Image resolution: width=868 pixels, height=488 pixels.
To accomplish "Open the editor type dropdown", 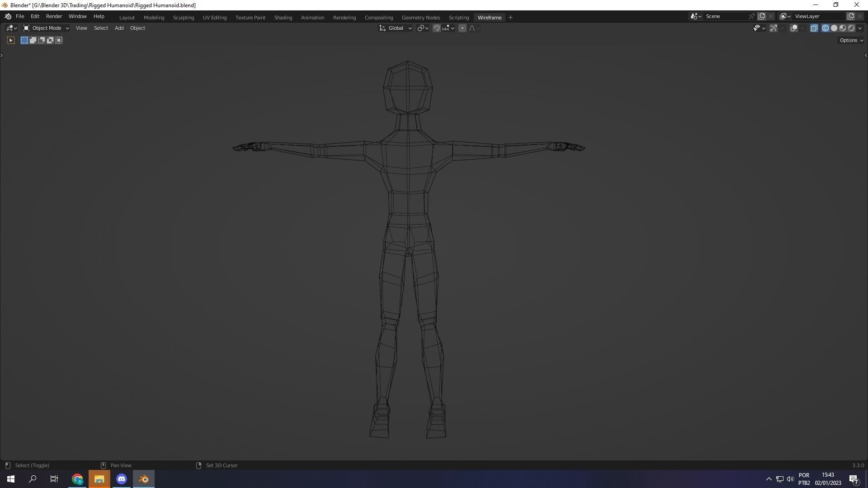I will 12,28.
